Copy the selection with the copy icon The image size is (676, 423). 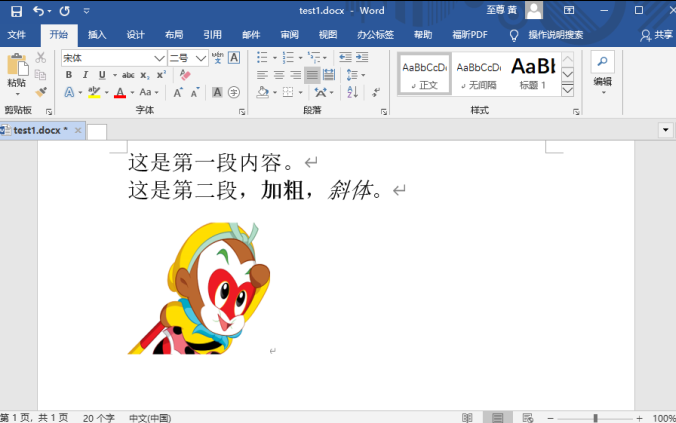41,75
